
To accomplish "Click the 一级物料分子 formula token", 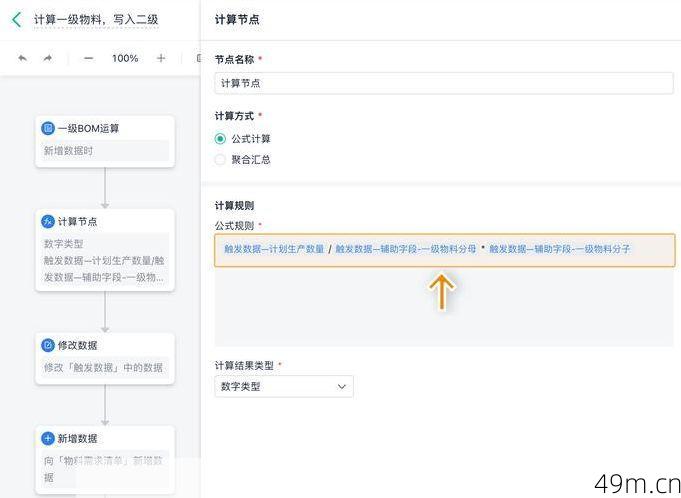I will [x=559, y=249].
